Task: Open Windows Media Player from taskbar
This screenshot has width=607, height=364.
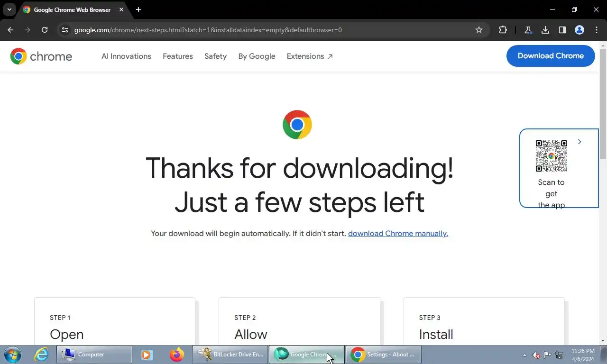Action: coord(146,355)
